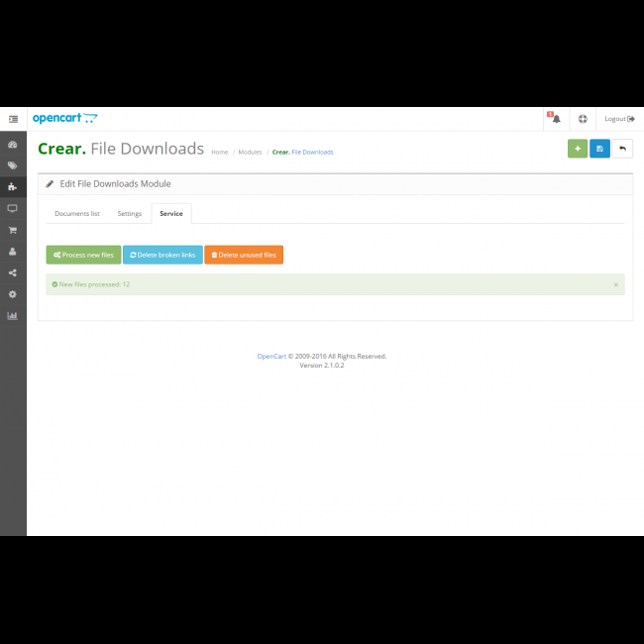Open the Catalog tags sidebar icon
Image resolution: width=644 pixels, height=644 pixels.
(13, 165)
